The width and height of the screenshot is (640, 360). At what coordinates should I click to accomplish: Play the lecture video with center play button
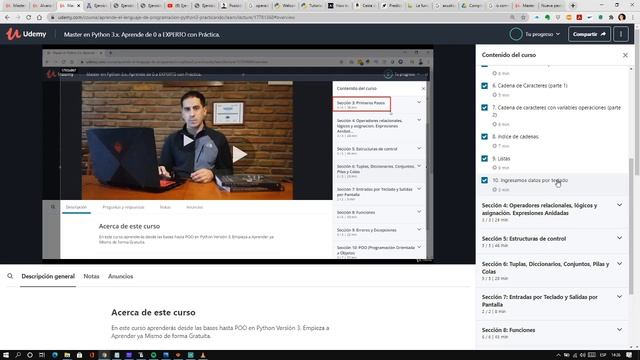click(x=239, y=154)
